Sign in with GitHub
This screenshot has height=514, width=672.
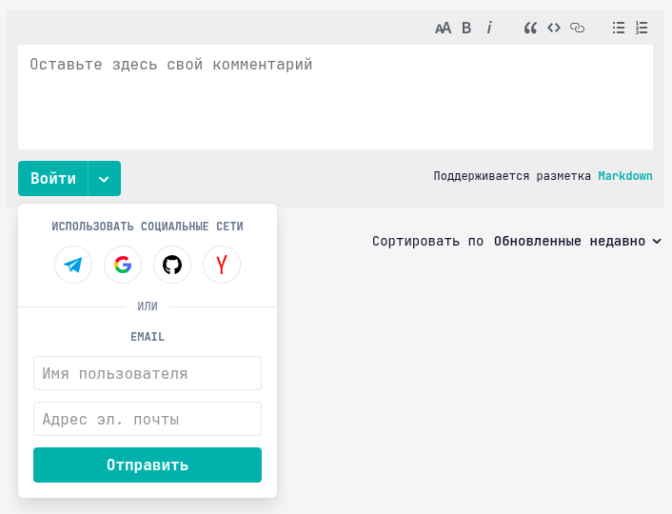click(172, 265)
